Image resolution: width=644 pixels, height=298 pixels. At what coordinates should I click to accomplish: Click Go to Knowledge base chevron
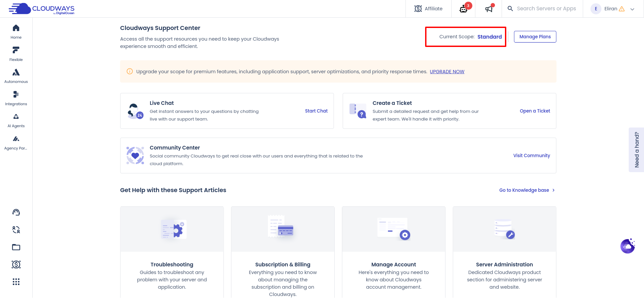tap(554, 190)
